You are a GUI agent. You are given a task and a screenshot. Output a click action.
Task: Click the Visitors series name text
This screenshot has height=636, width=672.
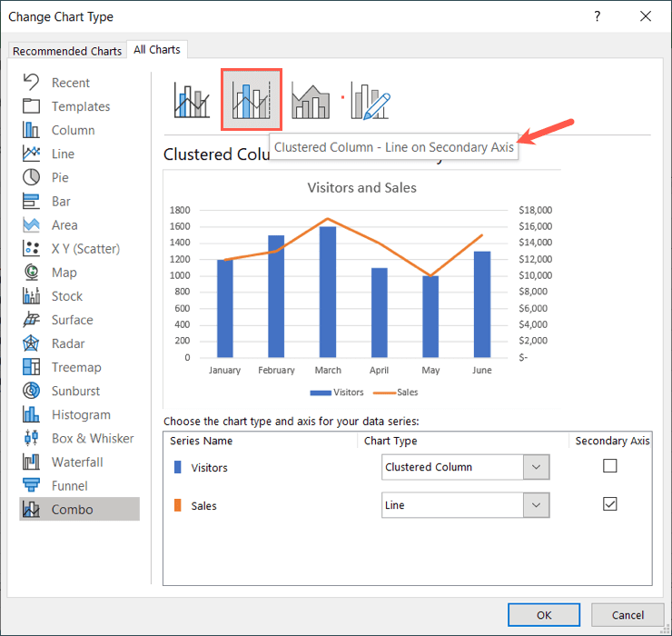(x=209, y=467)
